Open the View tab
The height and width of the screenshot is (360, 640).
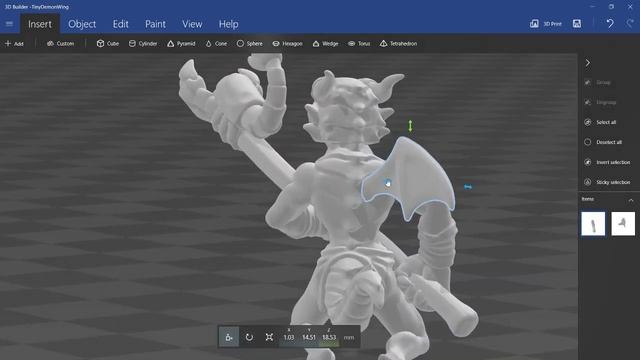192,24
